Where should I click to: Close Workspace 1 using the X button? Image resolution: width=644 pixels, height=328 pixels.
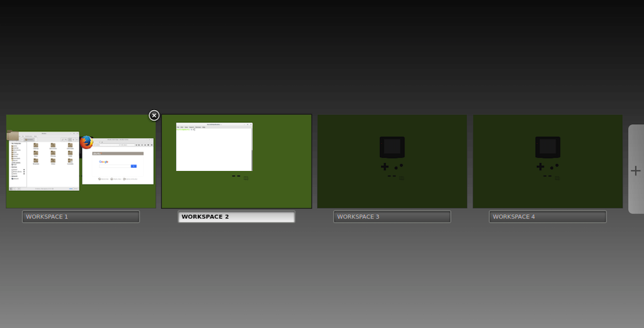(154, 116)
